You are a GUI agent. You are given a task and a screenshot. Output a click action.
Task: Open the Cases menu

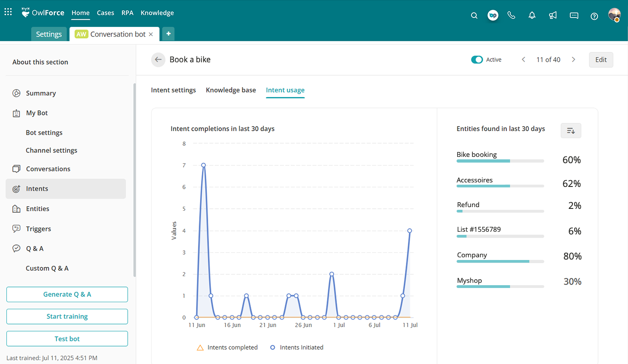(105, 13)
